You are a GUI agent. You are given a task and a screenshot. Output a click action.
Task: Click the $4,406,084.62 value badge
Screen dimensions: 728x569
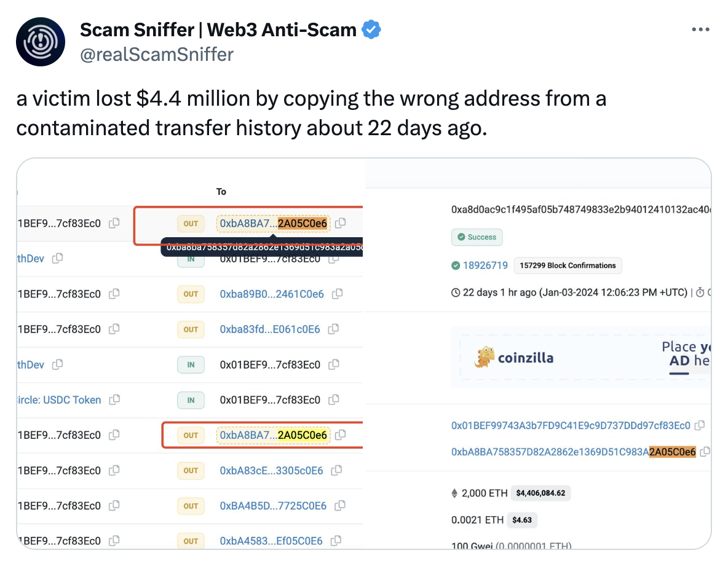pos(540,493)
